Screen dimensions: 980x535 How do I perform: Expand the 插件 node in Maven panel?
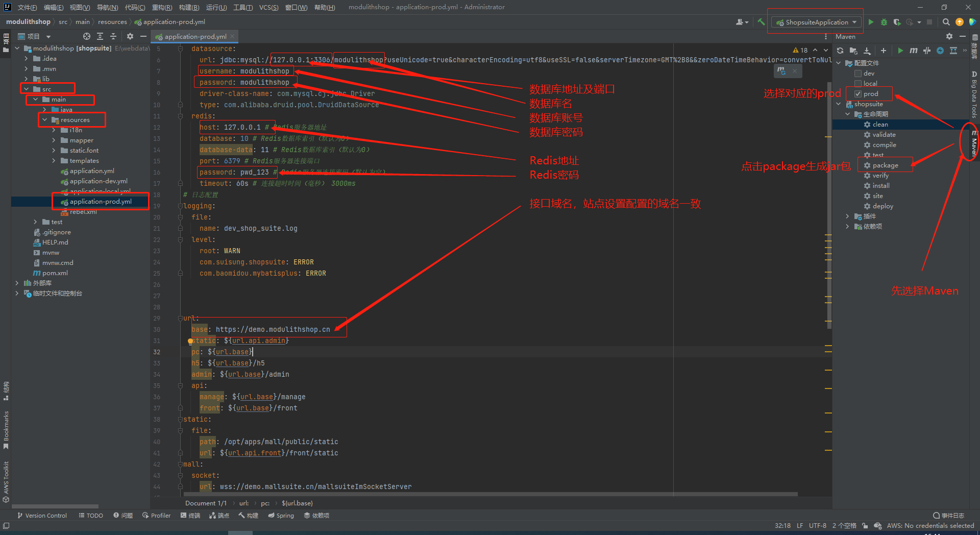848,216
